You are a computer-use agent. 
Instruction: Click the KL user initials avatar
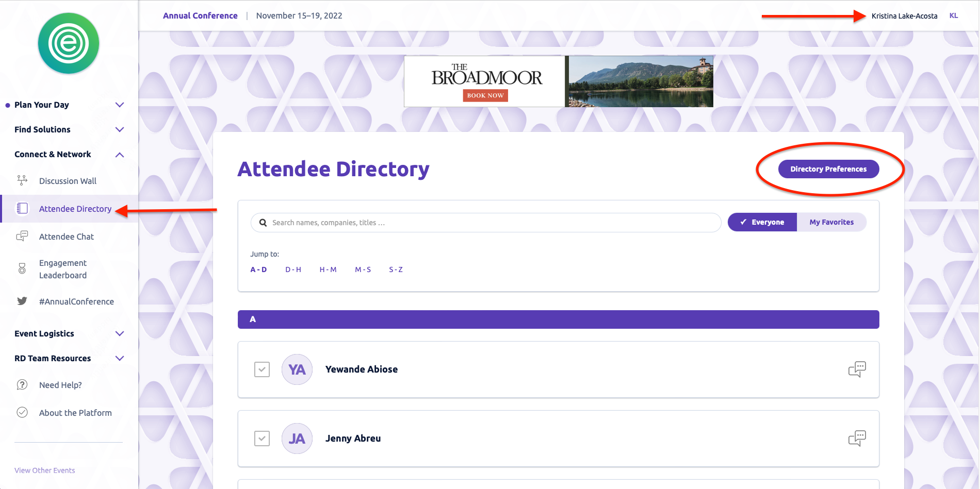954,15
